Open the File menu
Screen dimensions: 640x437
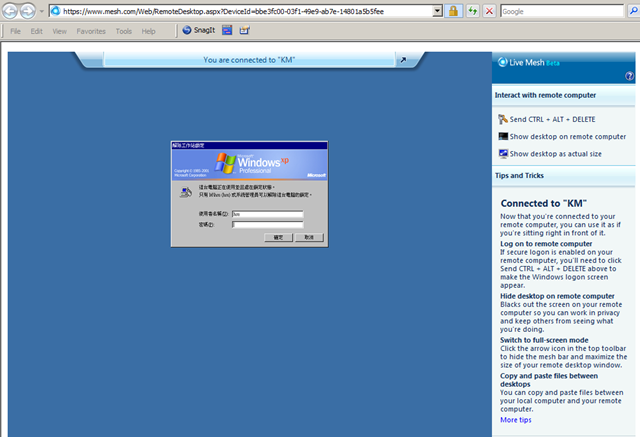pyautogui.click(x=16, y=31)
